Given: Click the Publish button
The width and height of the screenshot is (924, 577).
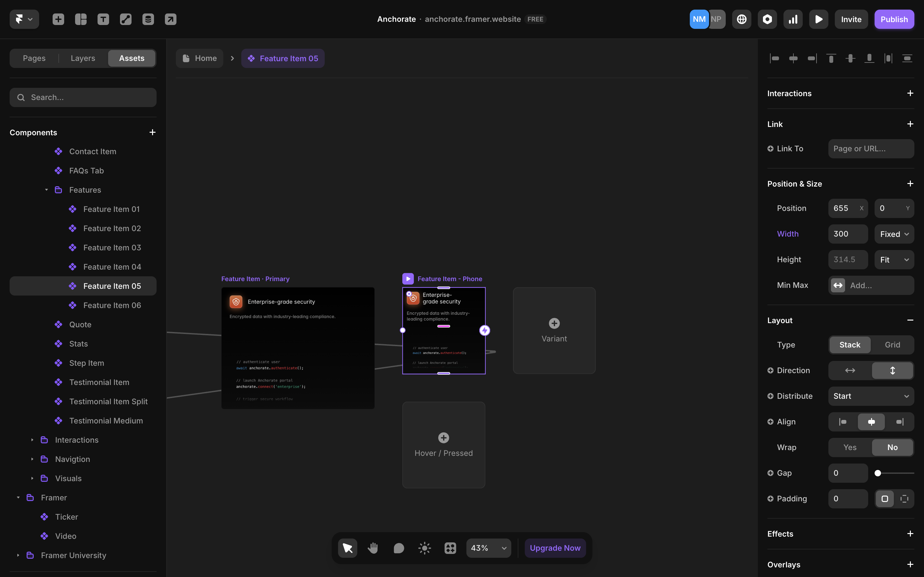Looking at the screenshot, I should 894,19.
